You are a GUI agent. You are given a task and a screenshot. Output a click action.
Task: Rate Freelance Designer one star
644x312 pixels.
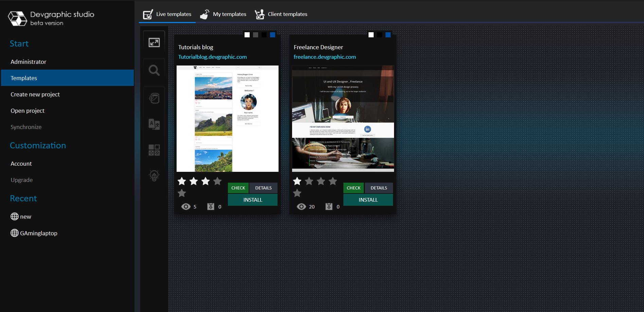point(297,181)
